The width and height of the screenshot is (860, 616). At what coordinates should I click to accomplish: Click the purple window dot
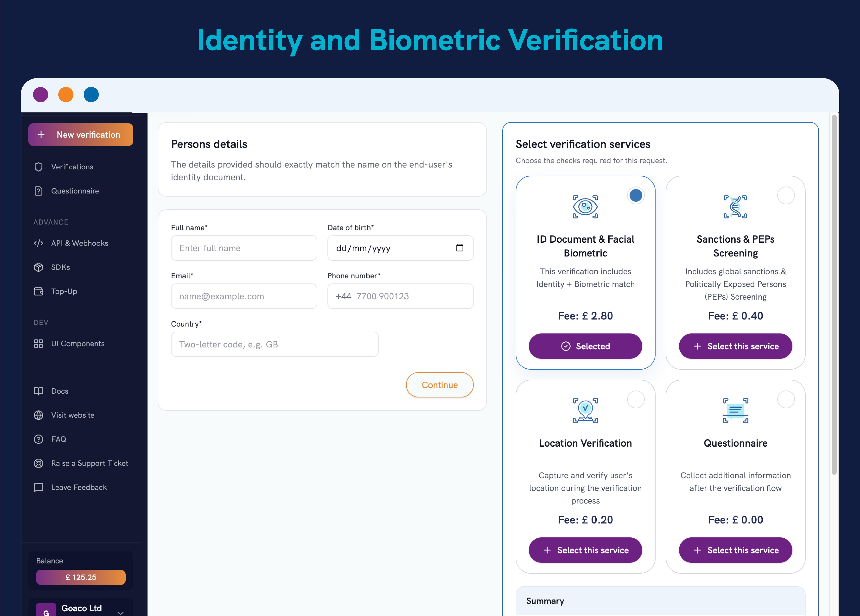[x=41, y=94]
